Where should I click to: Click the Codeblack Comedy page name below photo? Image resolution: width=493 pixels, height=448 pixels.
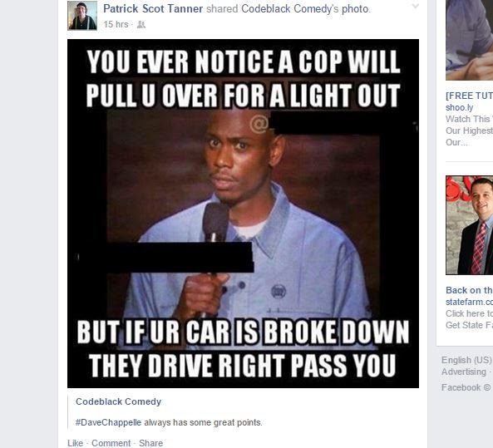119,401
